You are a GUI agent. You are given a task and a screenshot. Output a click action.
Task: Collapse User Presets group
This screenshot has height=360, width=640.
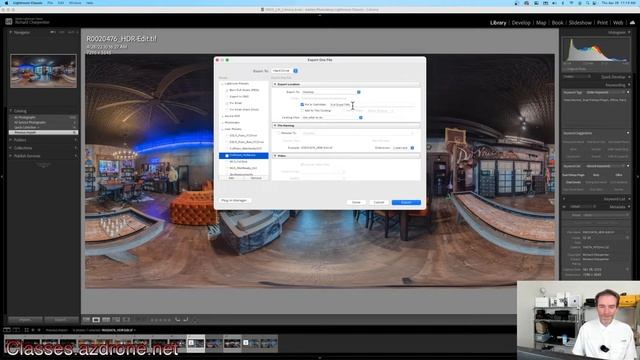222,129
